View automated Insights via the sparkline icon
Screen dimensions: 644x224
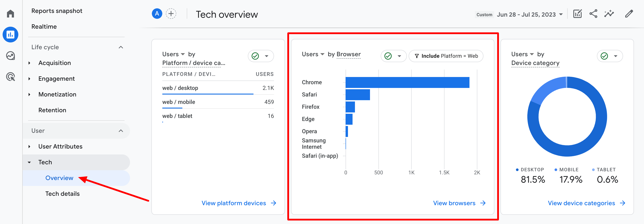click(609, 14)
